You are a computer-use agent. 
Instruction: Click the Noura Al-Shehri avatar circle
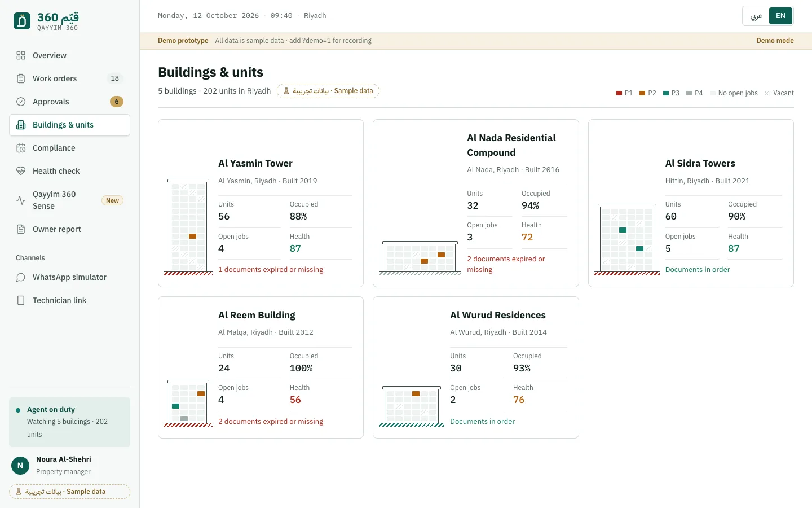pos(20,466)
